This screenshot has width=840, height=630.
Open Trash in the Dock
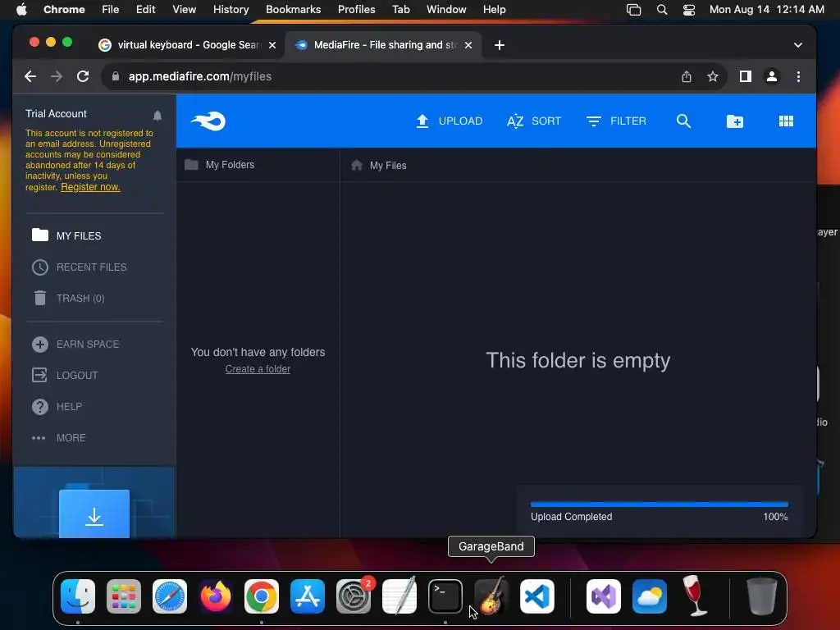click(762, 596)
